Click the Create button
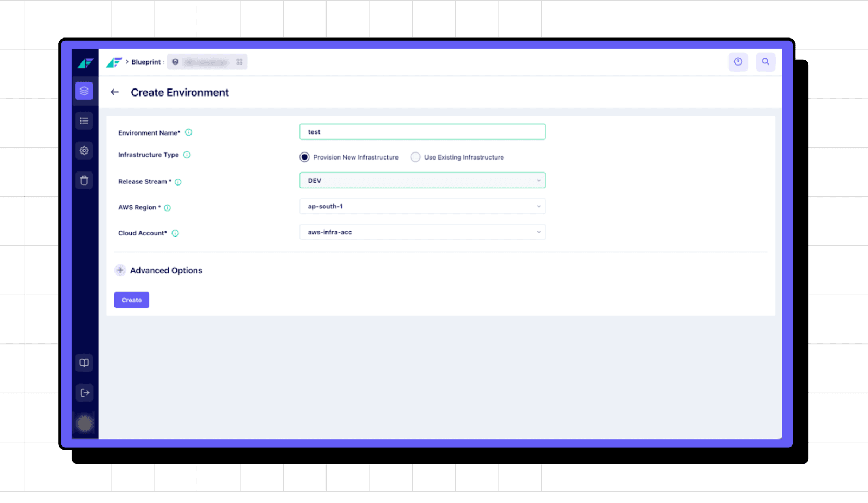Image resolution: width=868 pixels, height=503 pixels. 131,300
